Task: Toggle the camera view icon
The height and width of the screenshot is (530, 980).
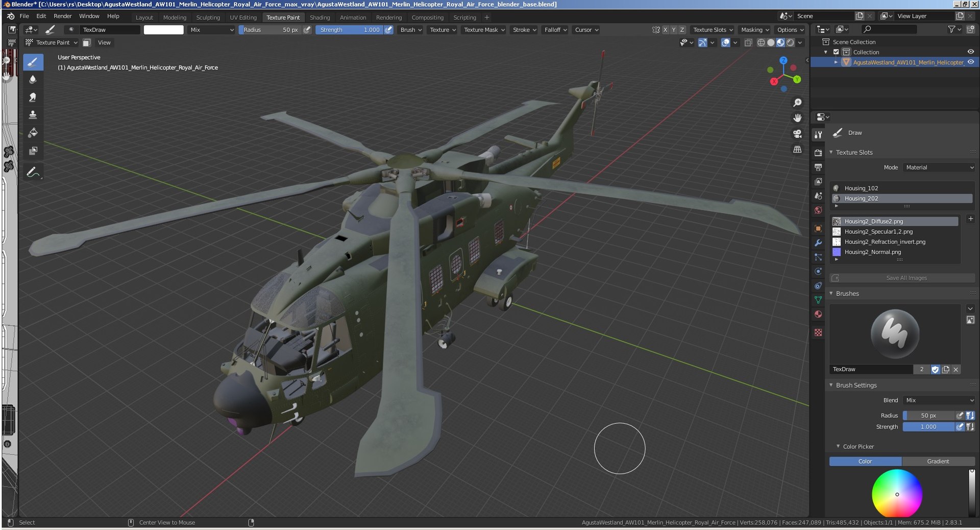Action: tap(797, 134)
